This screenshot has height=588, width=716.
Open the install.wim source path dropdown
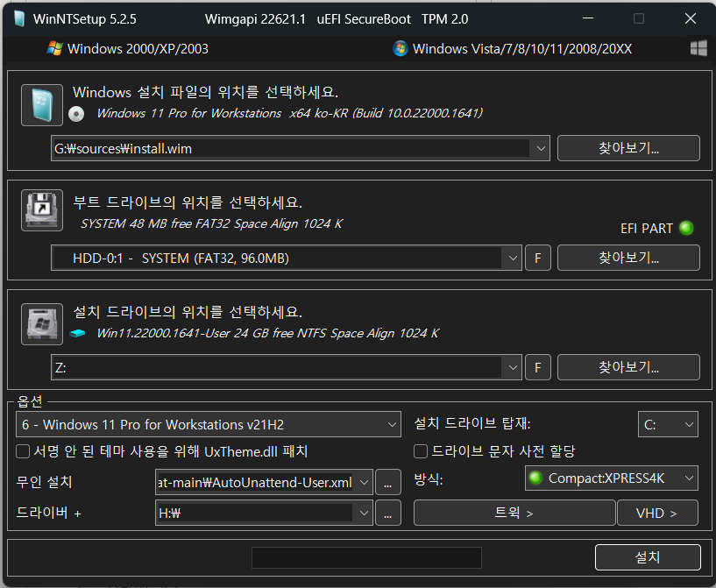[541, 148]
